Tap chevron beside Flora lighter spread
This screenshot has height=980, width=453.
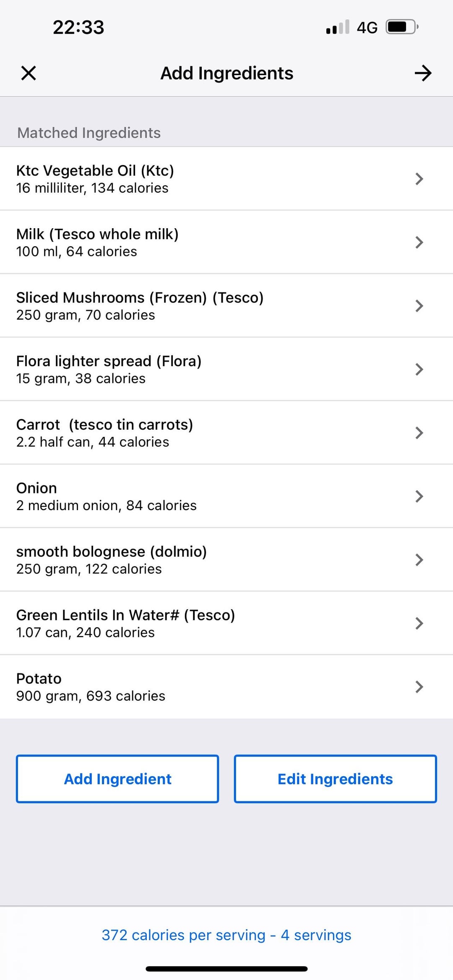[x=419, y=369]
